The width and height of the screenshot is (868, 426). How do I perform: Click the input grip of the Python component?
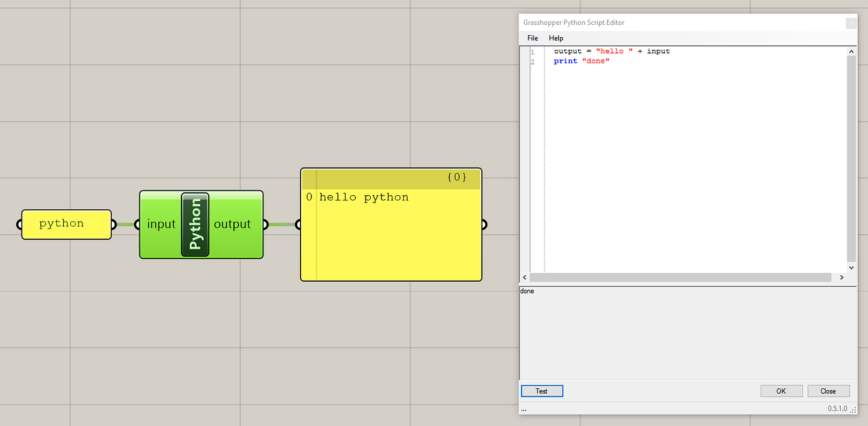(x=137, y=224)
